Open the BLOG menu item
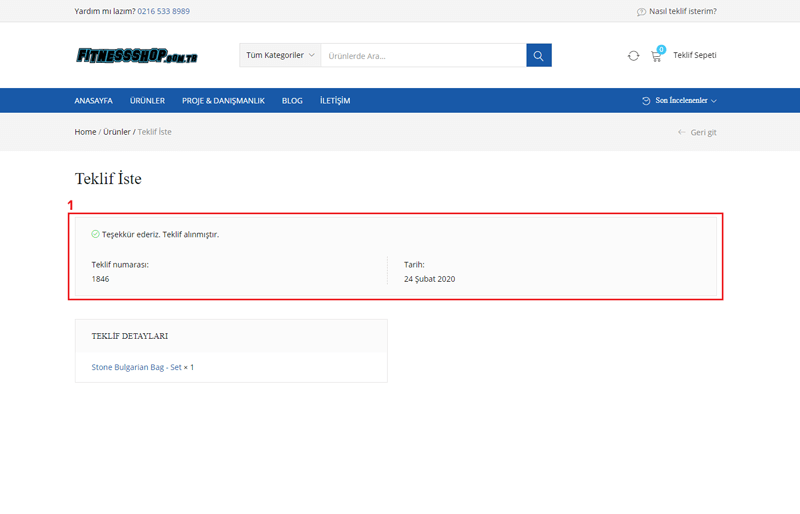800x514 pixels. pyautogui.click(x=292, y=101)
